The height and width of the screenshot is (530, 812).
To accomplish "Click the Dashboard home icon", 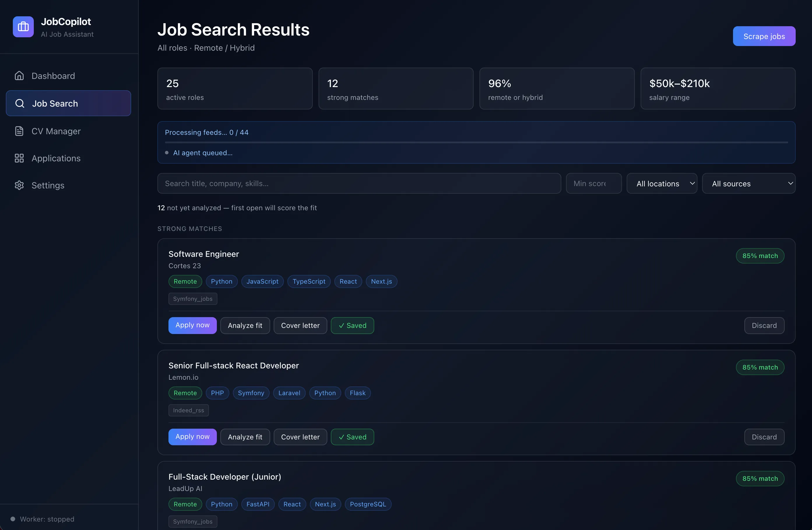I will tap(19, 76).
